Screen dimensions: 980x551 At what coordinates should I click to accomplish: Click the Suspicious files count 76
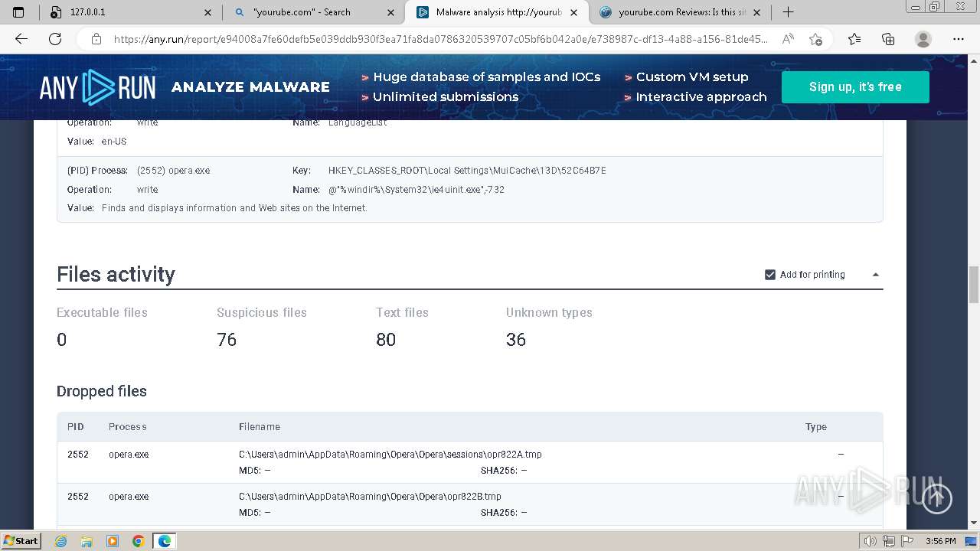click(227, 340)
